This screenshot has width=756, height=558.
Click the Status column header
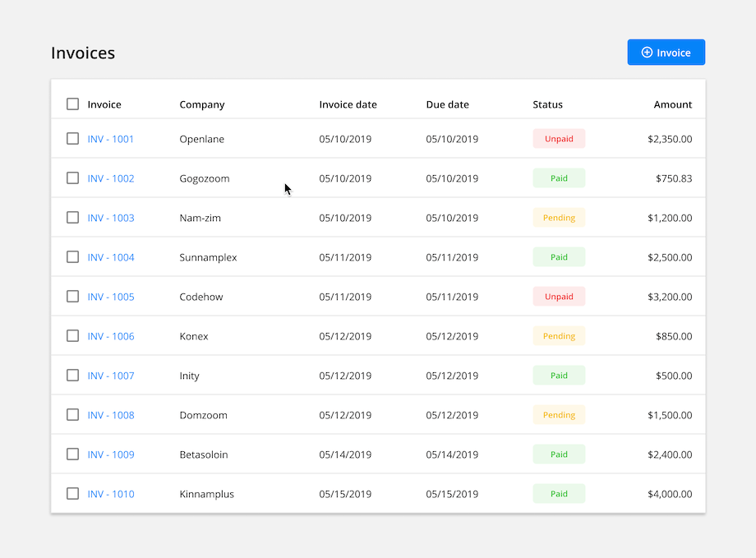click(x=547, y=104)
